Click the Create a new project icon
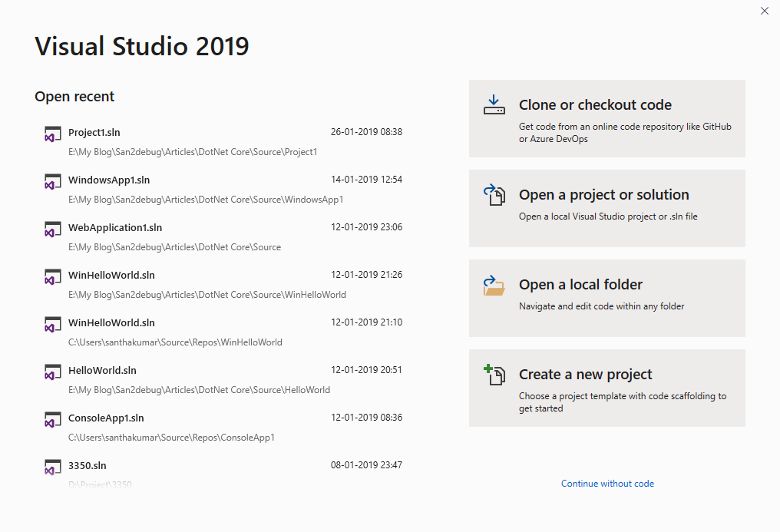 coord(494,375)
